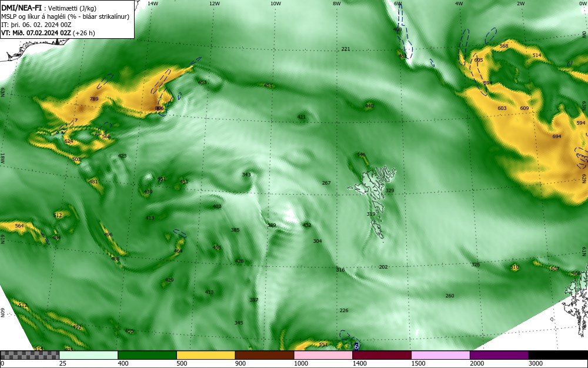Viewport: 588px width, 368px height.
Task: Click the '551' value near the bottom
Action: pyautogui.click(x=323, y=344)
